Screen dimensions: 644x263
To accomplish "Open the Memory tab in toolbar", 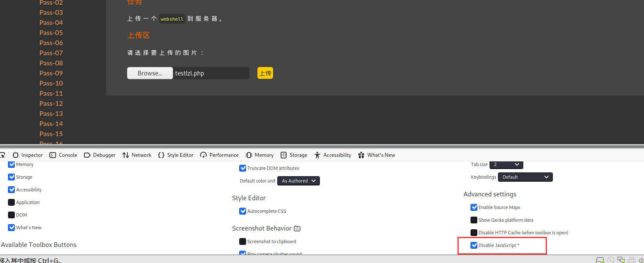I will [x=260, y=155].
